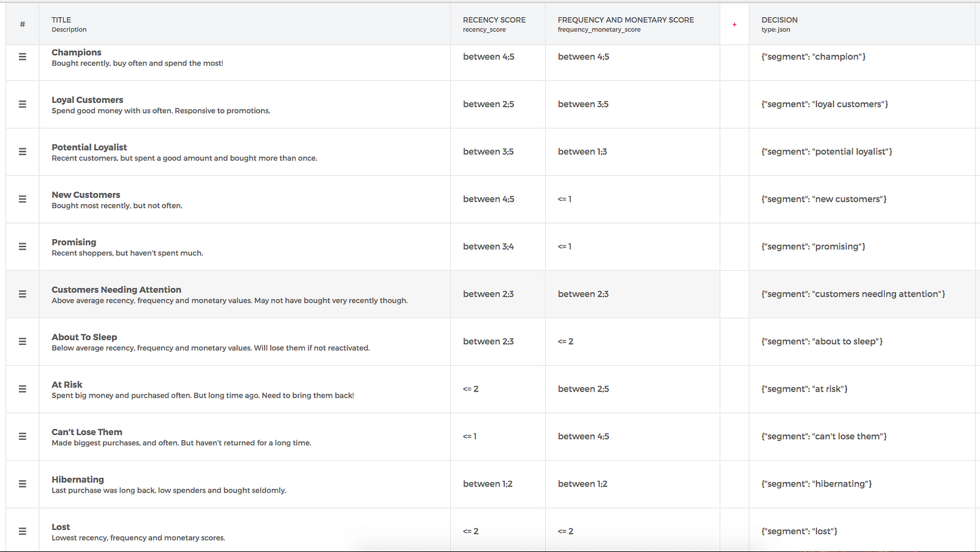Select the Decision column header
The height and width of the screenshot is (552, 980).
pyautogui.click(x=862, y=25)
